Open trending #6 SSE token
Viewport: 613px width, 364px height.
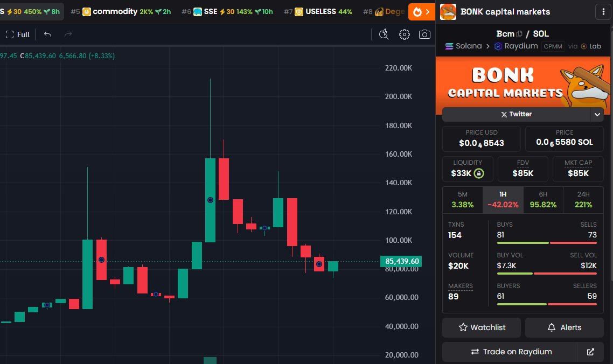227,12
